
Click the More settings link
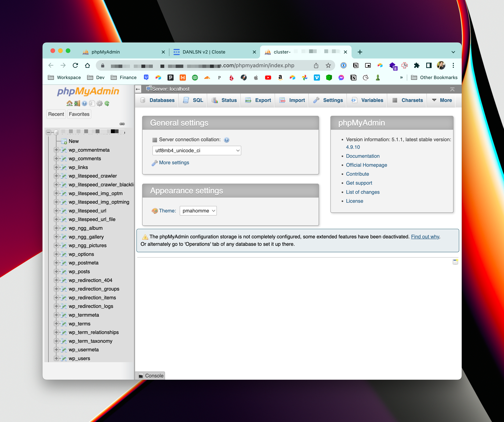tap(174, 163)
